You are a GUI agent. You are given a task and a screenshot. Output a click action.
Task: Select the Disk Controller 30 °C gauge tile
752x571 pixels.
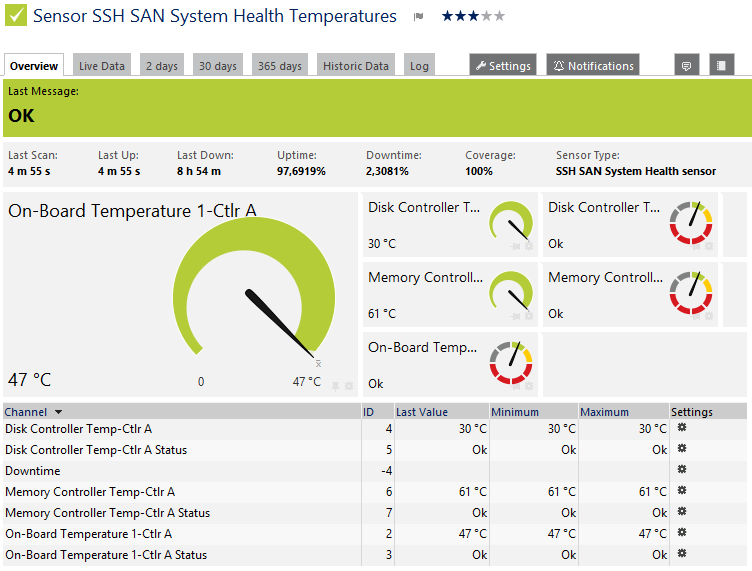(450, 225)
